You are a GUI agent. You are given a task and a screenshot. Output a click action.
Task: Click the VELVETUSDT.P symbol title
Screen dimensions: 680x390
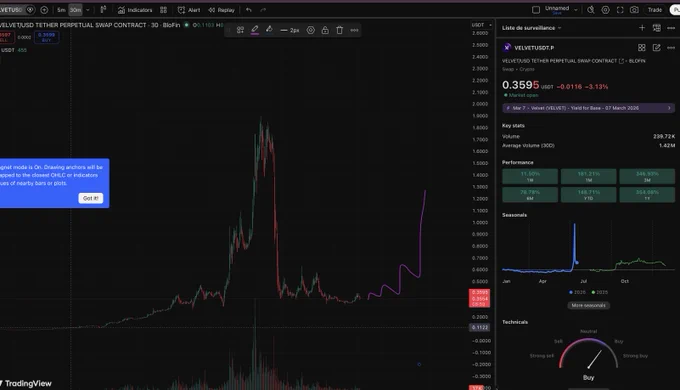tap(534, 48)
